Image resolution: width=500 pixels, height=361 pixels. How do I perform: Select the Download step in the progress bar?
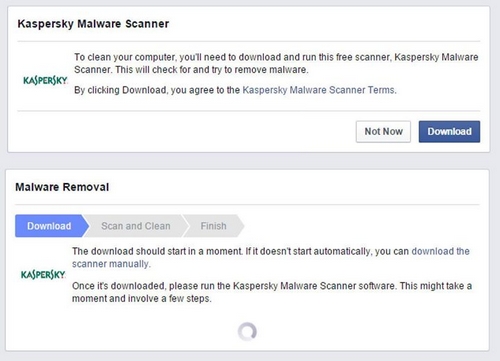49,226
